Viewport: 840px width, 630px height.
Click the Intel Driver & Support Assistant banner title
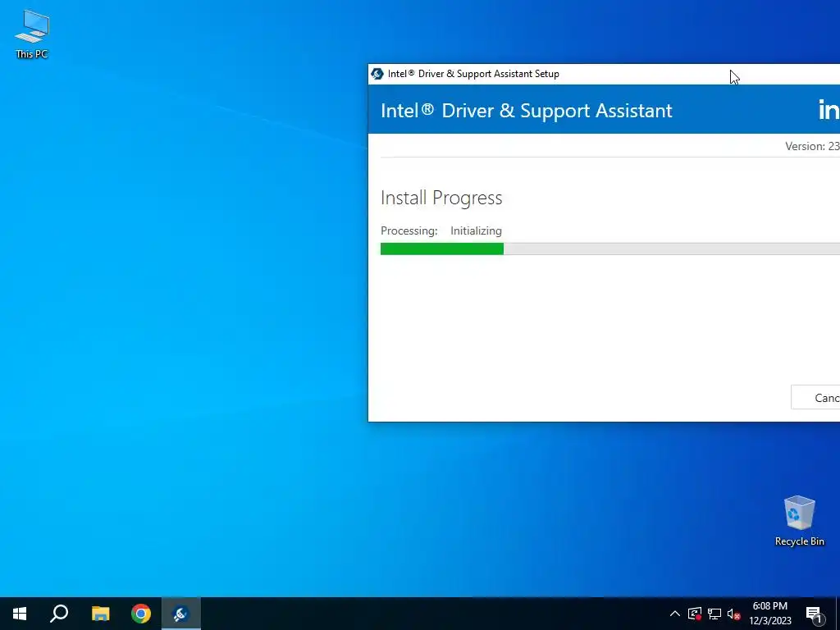point(526,111)
